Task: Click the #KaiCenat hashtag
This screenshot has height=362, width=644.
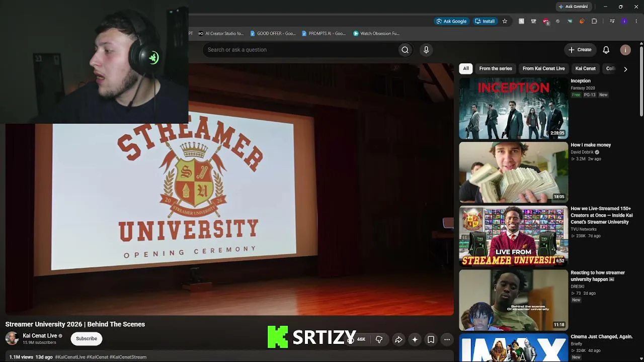Action: click(x=97, y=357)
